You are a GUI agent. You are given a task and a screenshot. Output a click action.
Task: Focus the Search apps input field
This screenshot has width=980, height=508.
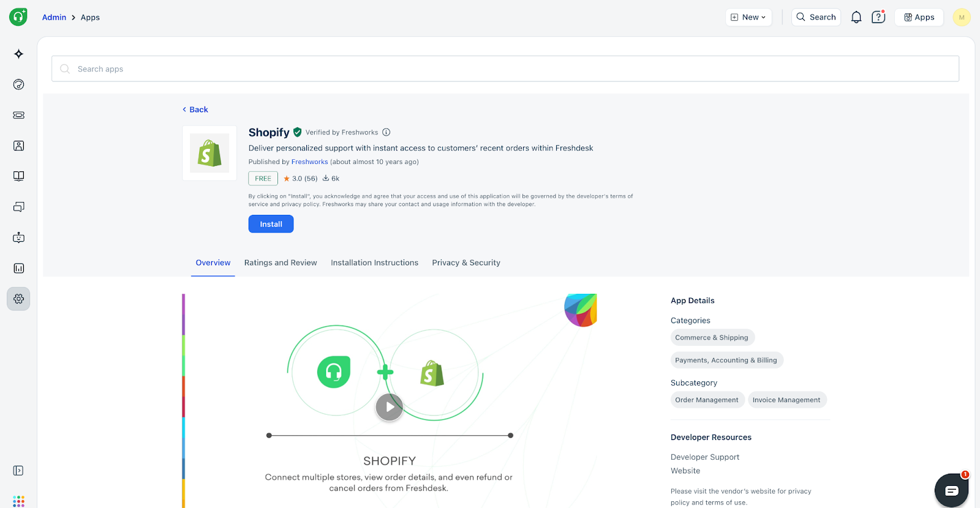(x=505, y=69)
